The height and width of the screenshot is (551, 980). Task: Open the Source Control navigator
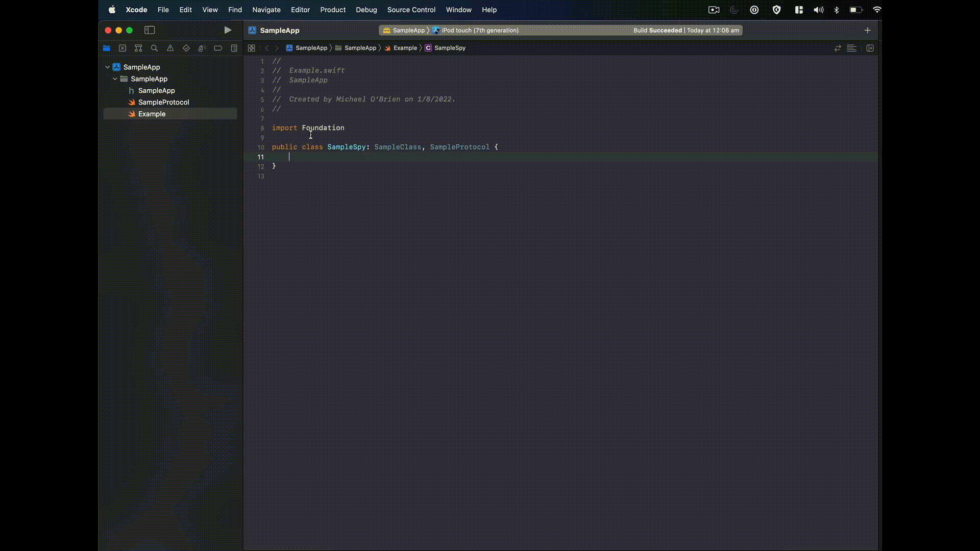point(122,48)
